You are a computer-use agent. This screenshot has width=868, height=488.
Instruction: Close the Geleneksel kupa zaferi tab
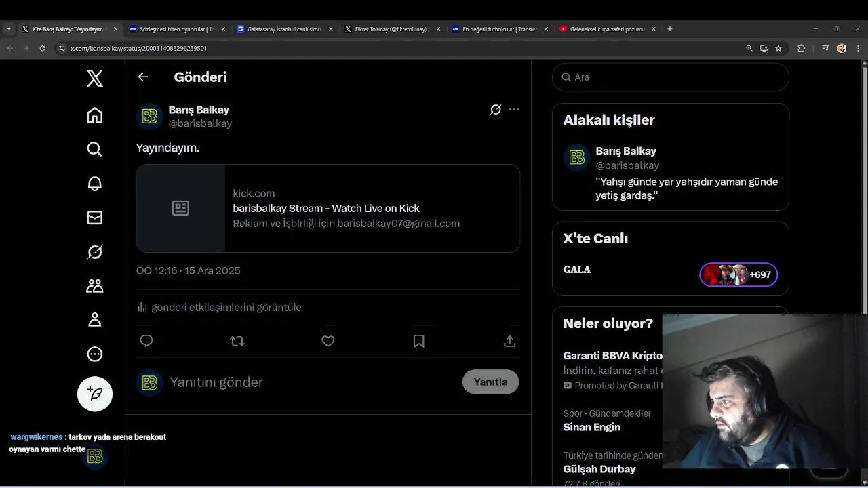tap(654, 29)
